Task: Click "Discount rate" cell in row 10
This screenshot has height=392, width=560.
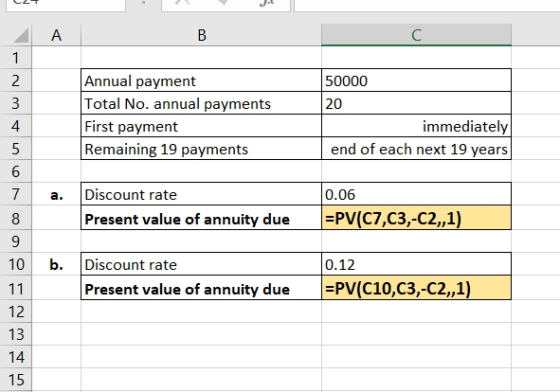Action: click(x=201, y=264)
